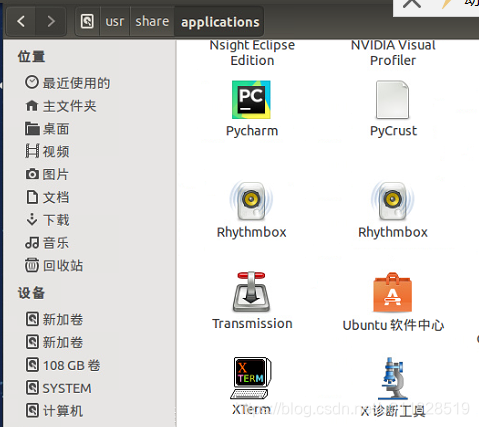This screenshot has height=427, width=479.
Task: Click the download arrow icon beside 下载
Action: click(x=32, y=219)
